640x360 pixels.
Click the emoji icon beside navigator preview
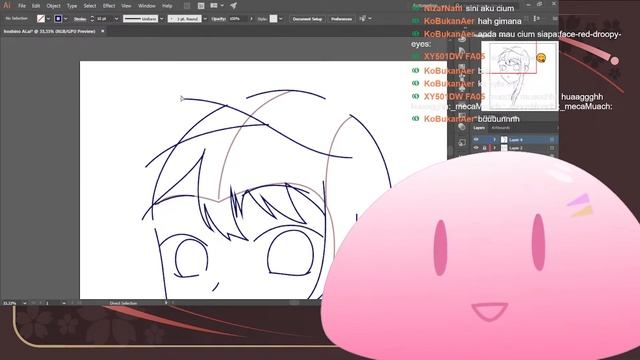click(x=541, y=58)
